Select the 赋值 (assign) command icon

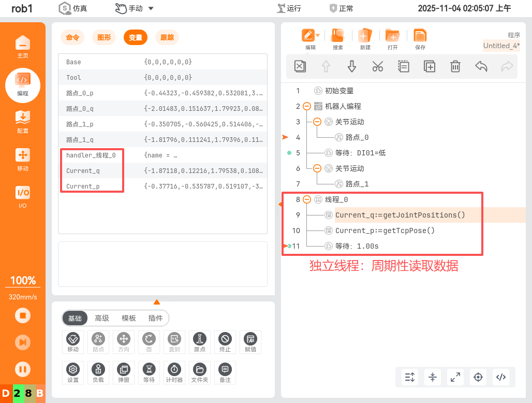click(250, 342)
